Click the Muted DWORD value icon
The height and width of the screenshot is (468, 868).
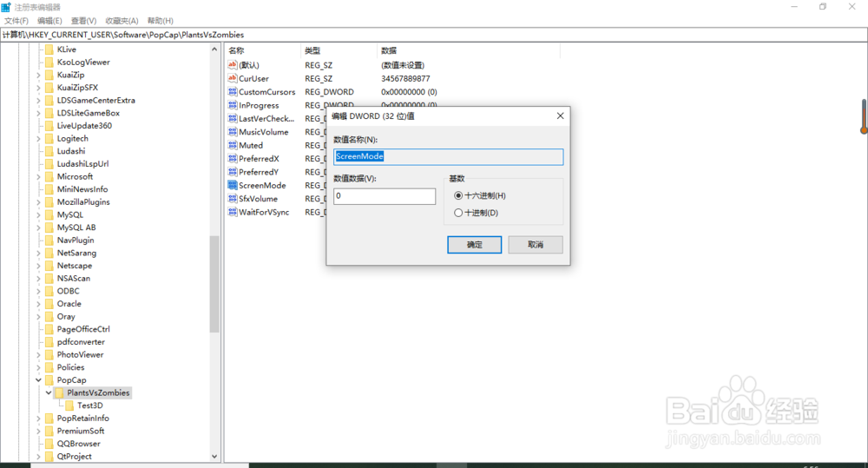click(x=233, y=145)
